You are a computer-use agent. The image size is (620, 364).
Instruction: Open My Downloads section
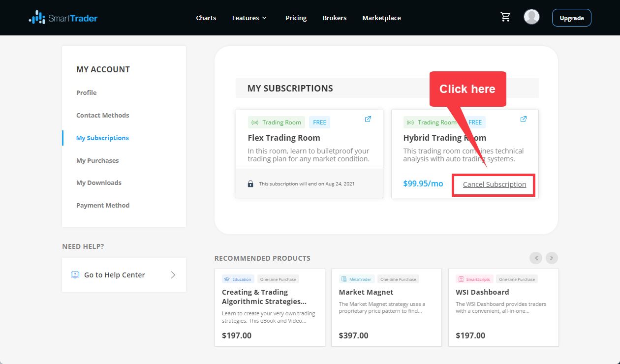click(x=99, y=182)
